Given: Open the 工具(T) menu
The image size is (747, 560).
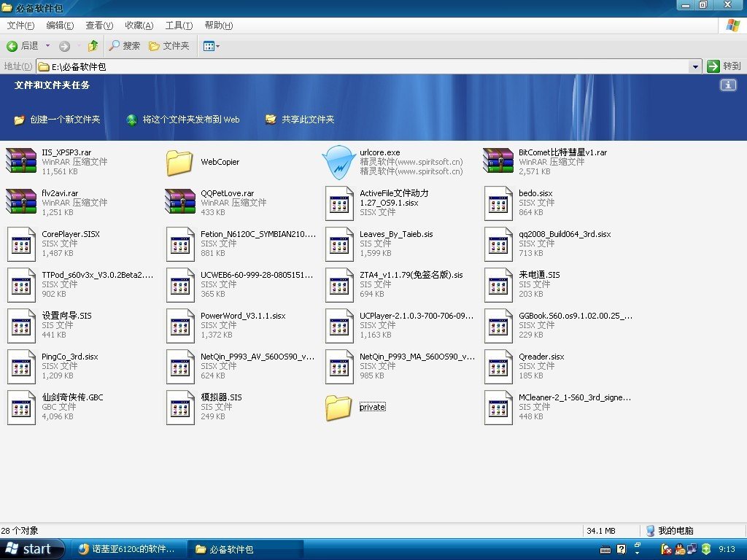Looking at the screenshot, I should coord(179,26).
